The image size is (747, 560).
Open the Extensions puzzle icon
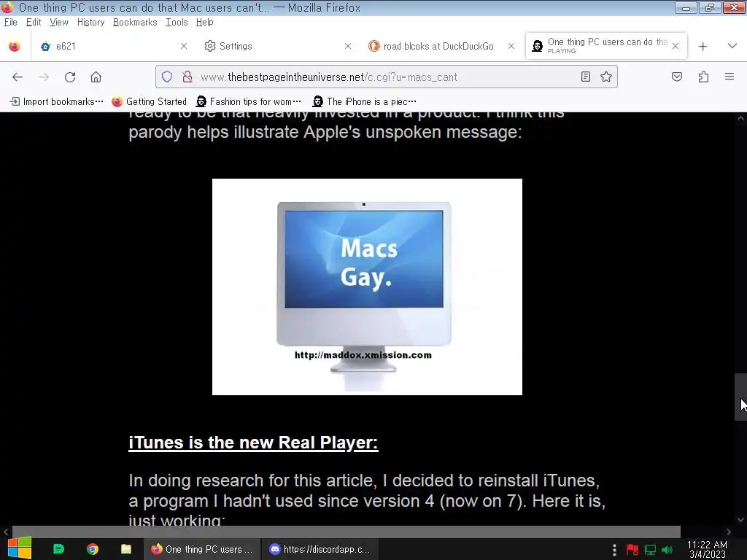703,77
